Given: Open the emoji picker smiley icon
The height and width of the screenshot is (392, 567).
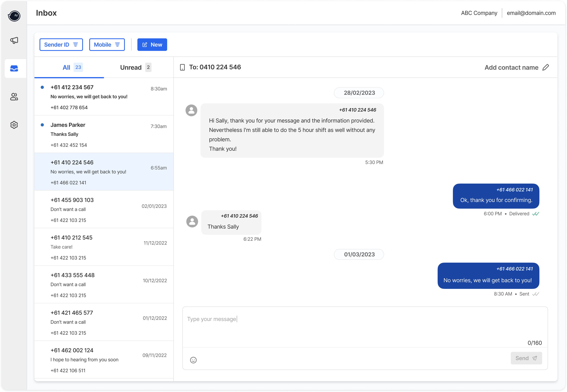Looking at the screenshot, I should (x=193, y=360).
